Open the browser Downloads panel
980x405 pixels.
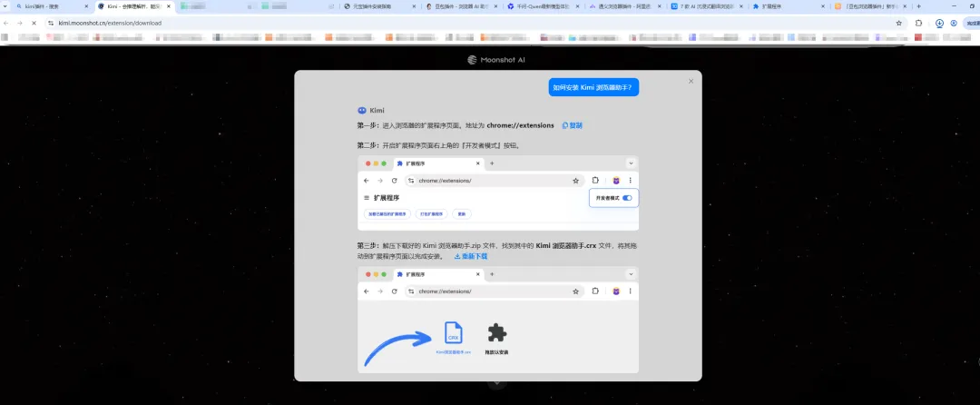939,23
